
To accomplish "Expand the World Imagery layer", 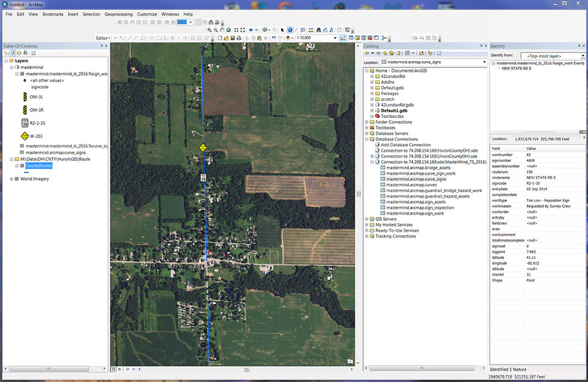I will click(11, 179).
